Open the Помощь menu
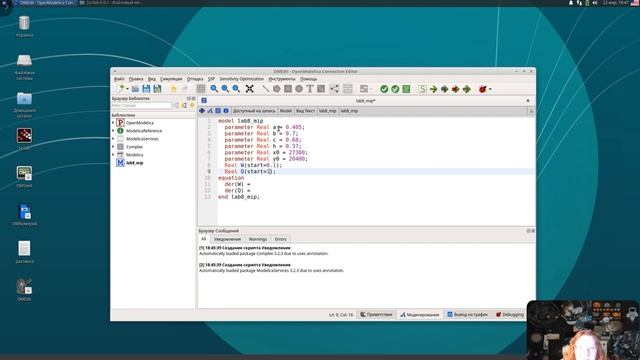This screenshot has width=640, height=360. (309, 79)
